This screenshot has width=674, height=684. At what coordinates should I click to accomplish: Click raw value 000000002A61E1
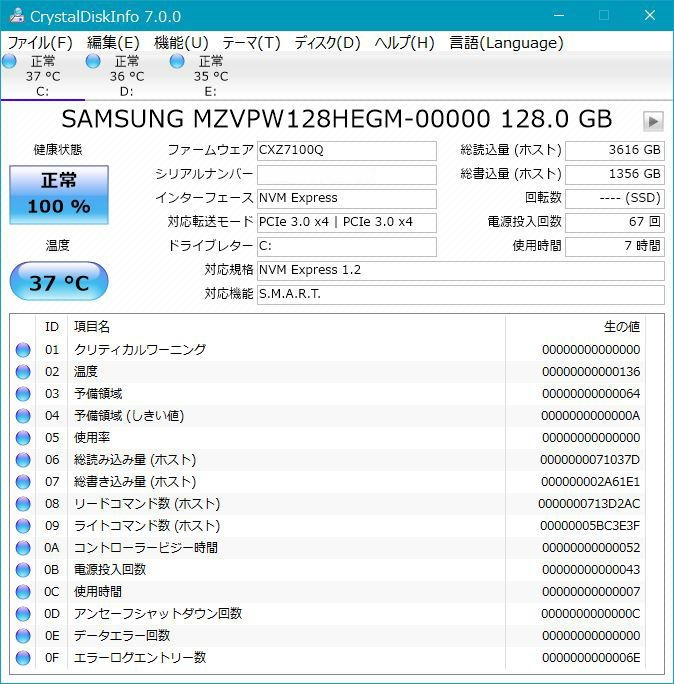click(591, 482)
